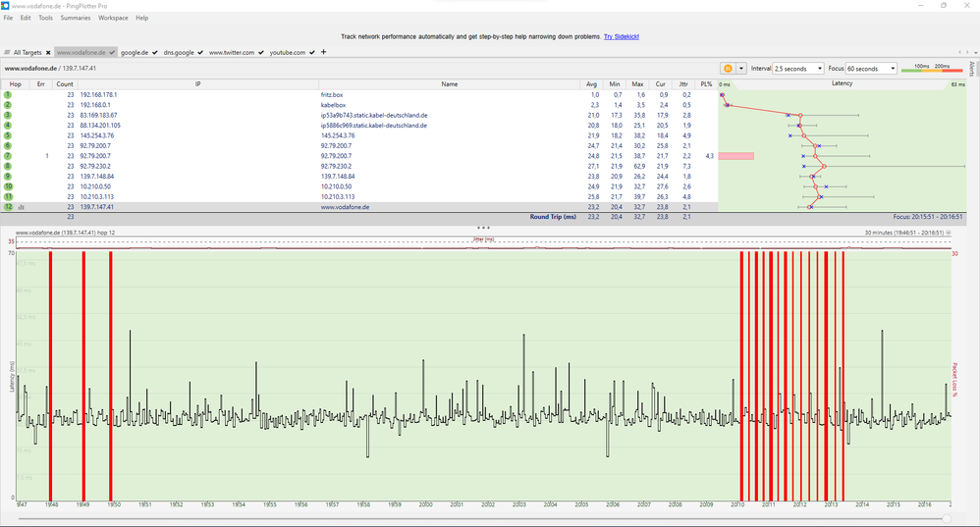The image size is (980, 527).
Task: Click the check mark on google.de tab
Action: pos(154,52)
